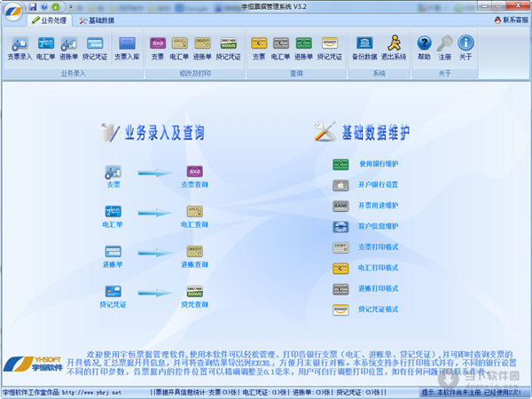Open 电汇单 in the 查询 ribbon group
The height and width of the screenshot is (399, 532).
click(x=280, y=49)
